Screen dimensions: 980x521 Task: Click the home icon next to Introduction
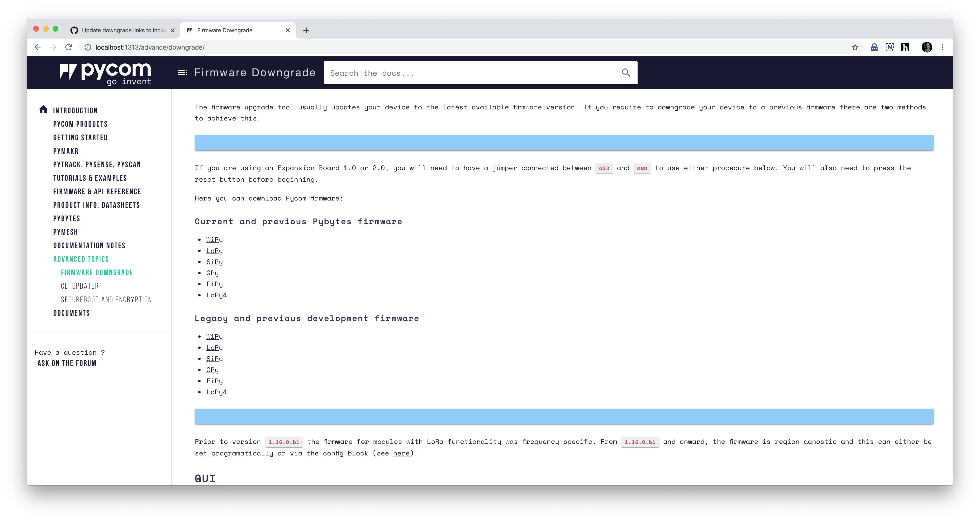pos(43,109)
